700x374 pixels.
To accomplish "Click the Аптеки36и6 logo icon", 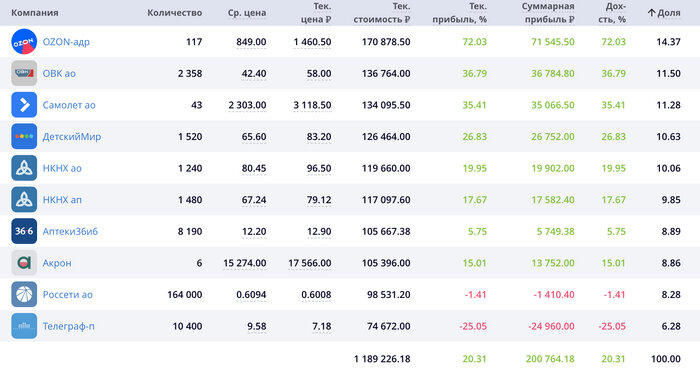I will (x=24, y=231).
